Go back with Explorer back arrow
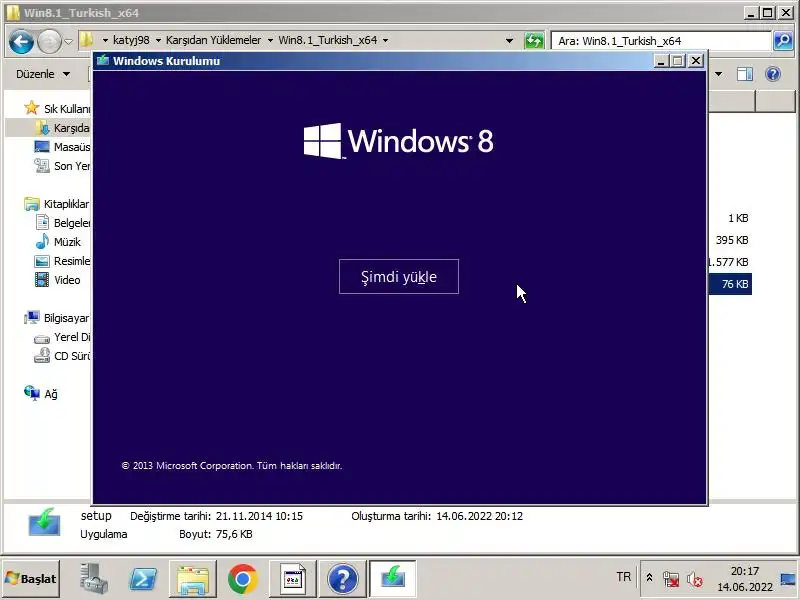 pyautogui.click(x=21, y=41)
